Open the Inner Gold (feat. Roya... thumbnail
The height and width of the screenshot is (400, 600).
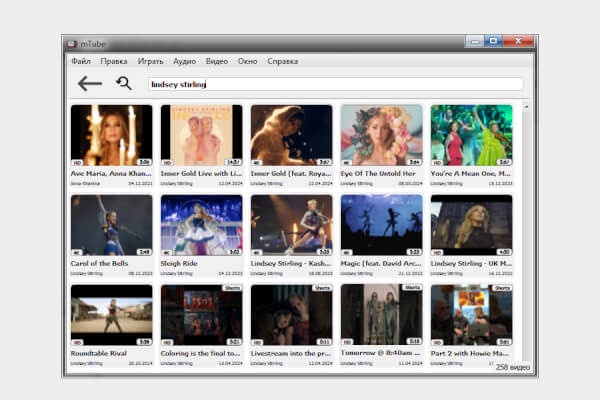[x=292, y=135]
